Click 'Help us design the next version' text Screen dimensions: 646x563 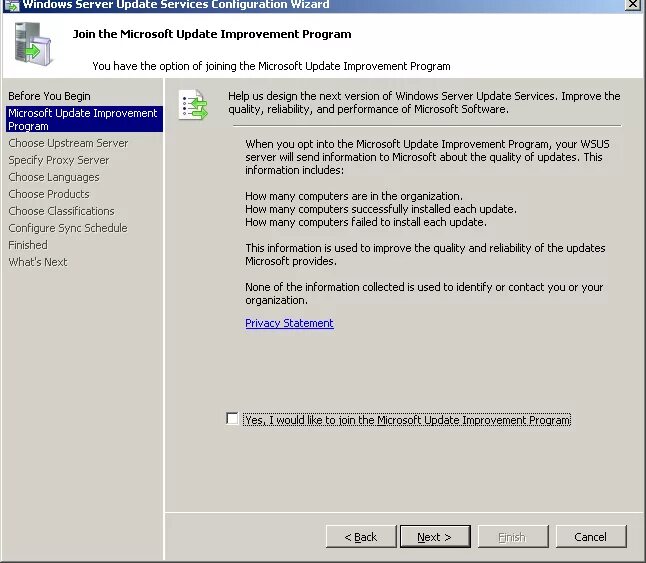[x=424, y=103]
